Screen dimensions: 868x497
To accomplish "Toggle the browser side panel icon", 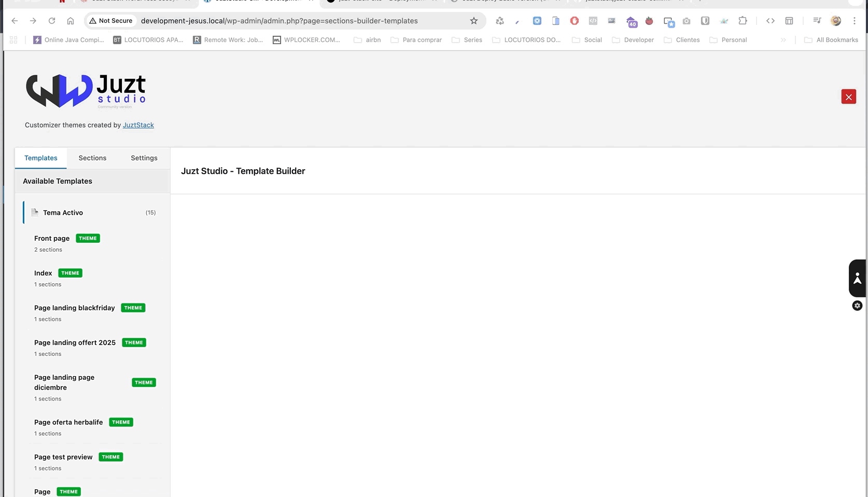I will [x=789, y=21].
